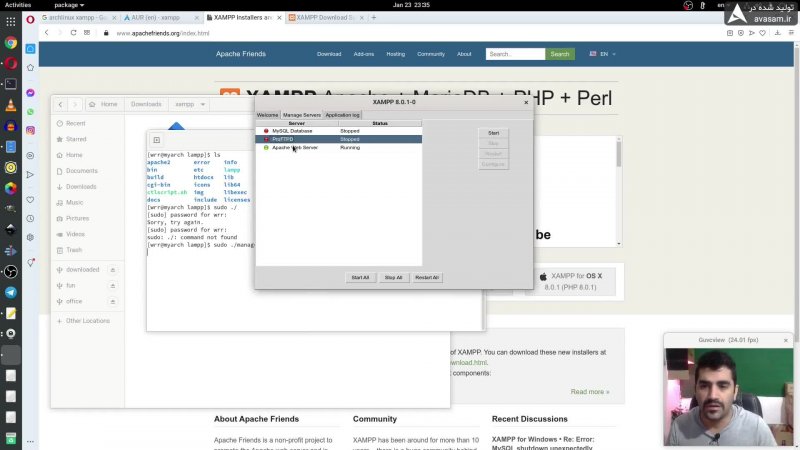The width and height of the screenshot is (800, 450).
Task: Click the website Search input field
Action: pos(515,54)
